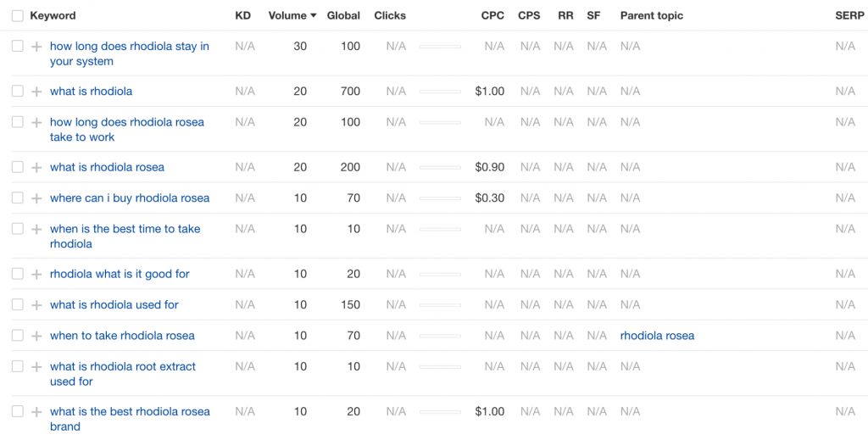Click clicks bar for 'what is rhodiola'
This screenshot has width=868, height=440.
440,92
